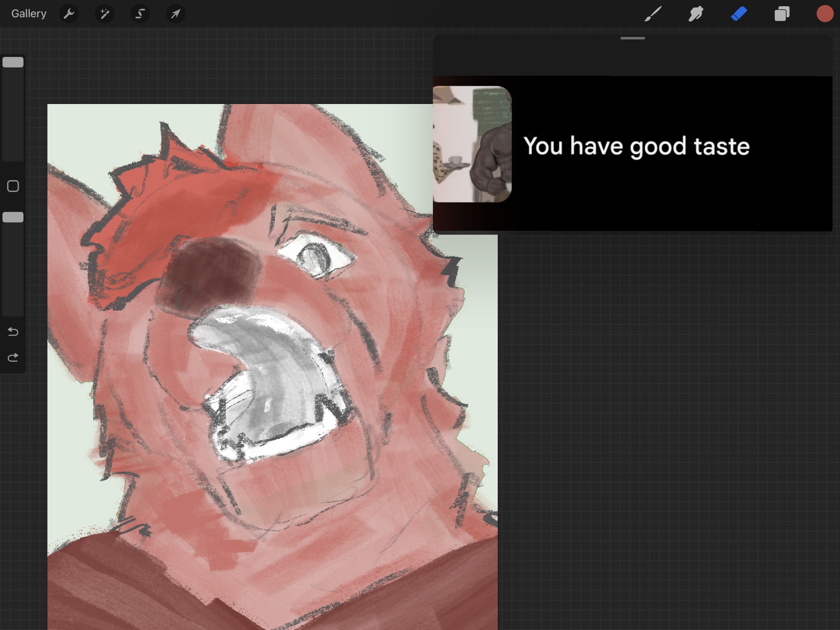Tap the square modify button in sidebar
This screenshot has width=840, height=630.
click(x=13, y=186)
